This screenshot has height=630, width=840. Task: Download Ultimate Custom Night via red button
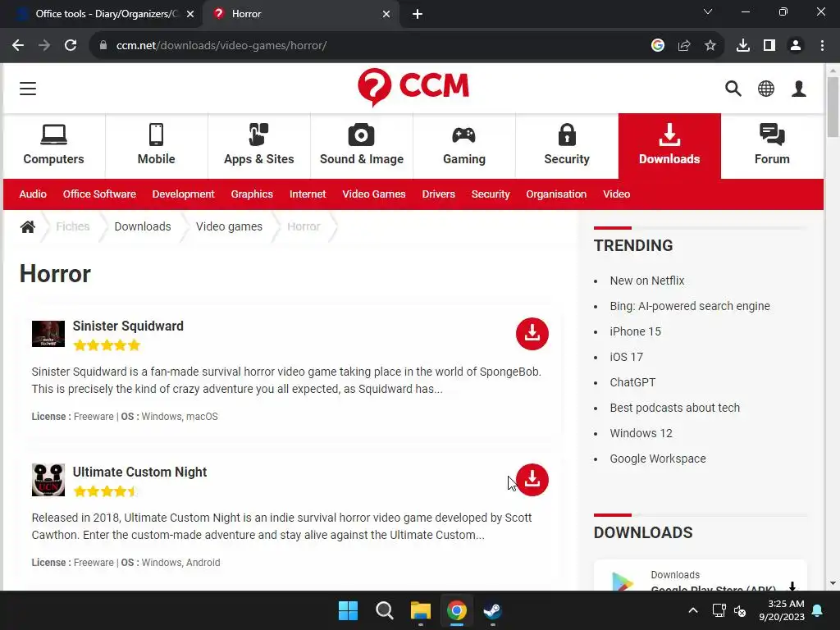532,480
